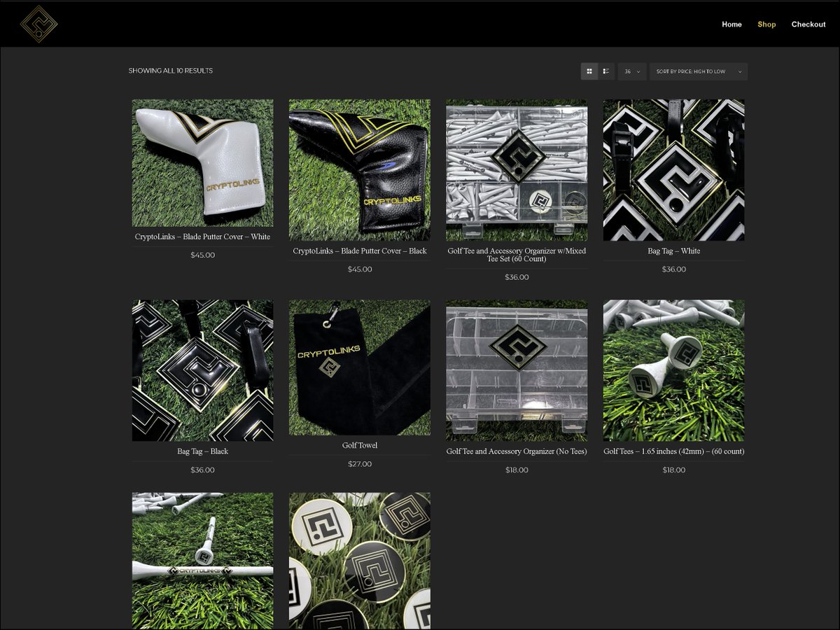The height and width of the screenshot is (630, 840).
Task: Open the 36 items-per-page dropdown
Action: coord(632,71)
